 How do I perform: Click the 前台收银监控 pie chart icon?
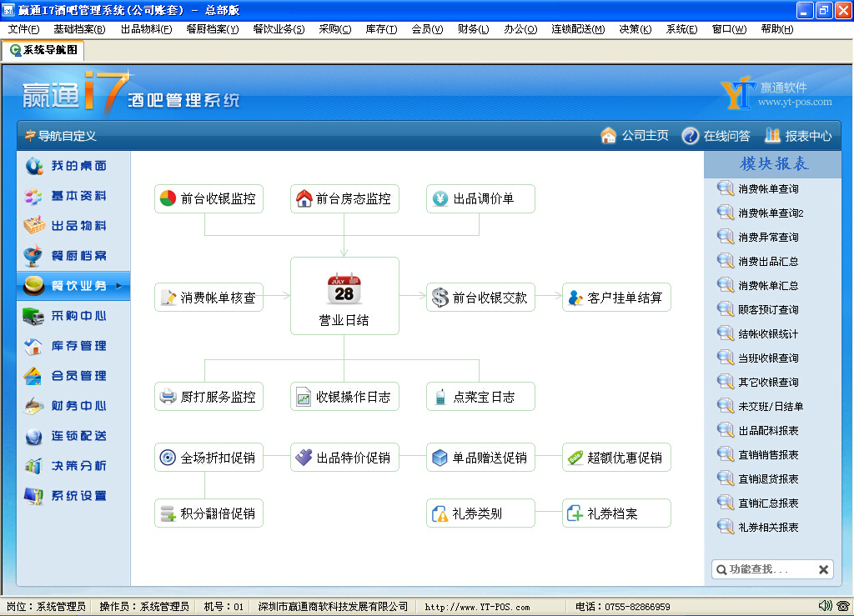coord(168,199)
